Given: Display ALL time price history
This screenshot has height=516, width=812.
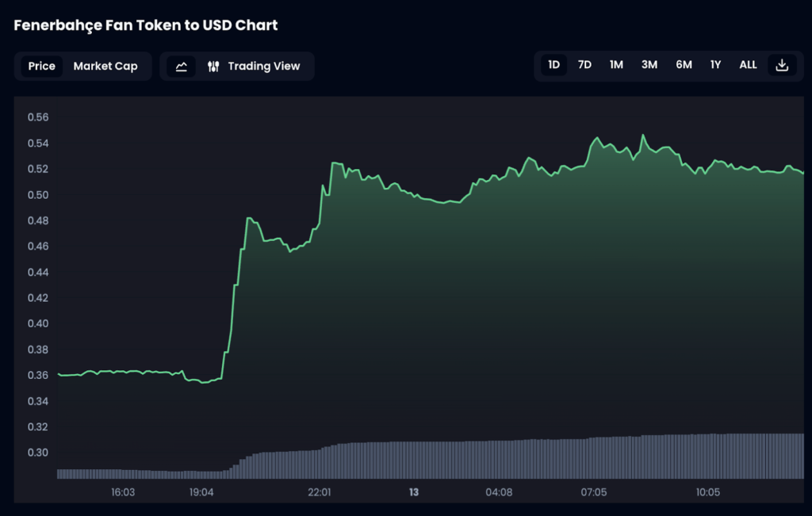Looking at the screenshot, I should [x=748, y=65].
